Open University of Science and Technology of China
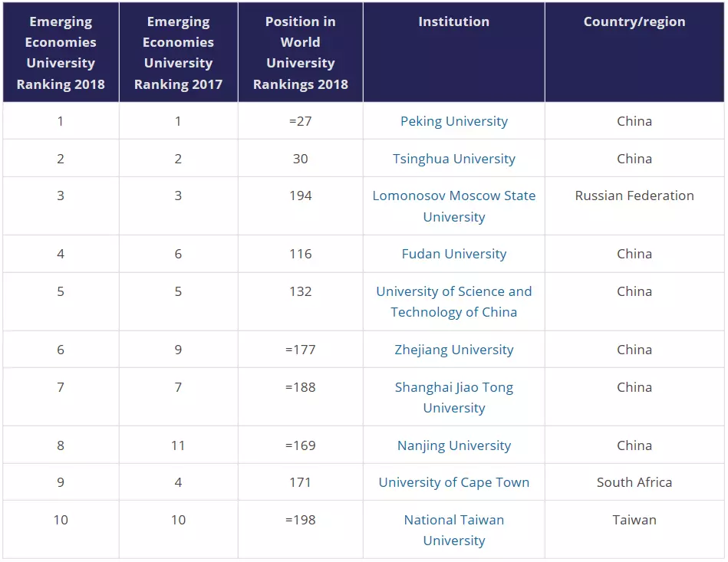This screenshot has width=728, height=562. (453, 301)
